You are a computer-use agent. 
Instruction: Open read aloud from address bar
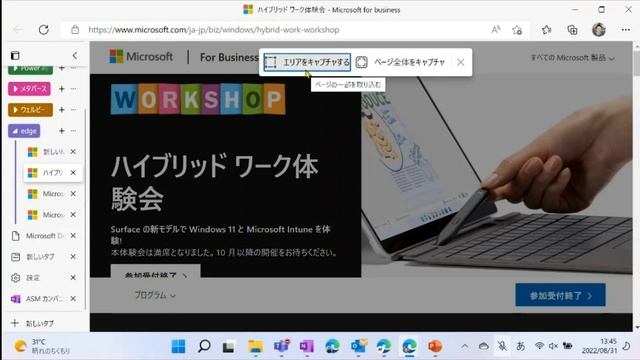click(x=496, y=30)
